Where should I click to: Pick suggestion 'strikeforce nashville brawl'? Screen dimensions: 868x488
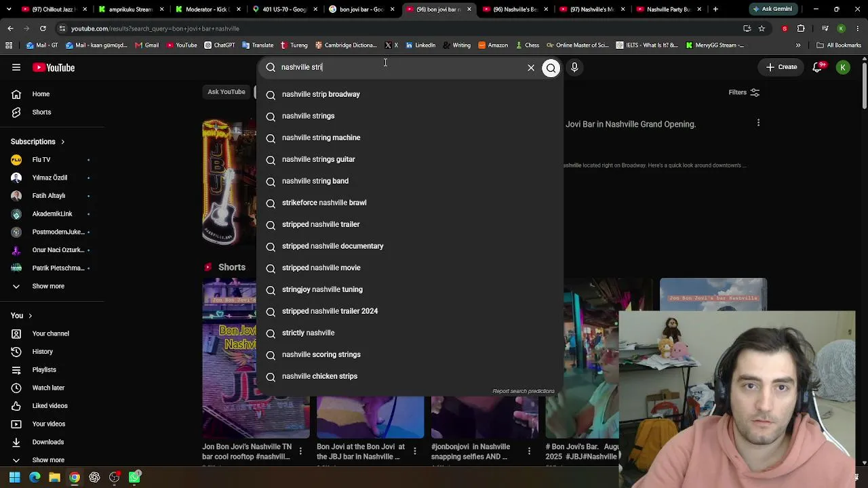tap(410, 203)
